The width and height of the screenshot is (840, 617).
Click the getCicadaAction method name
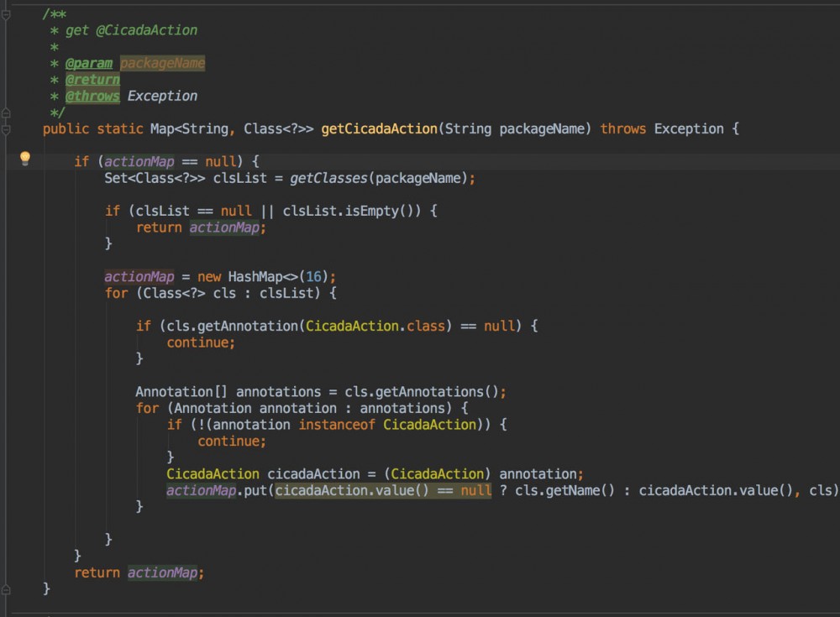coord(380,129)
